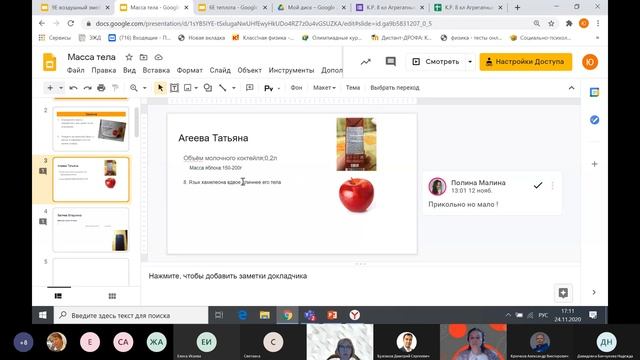Screen dimensions: 640x360
Task: Open Calendar side panel icon
Action: click(x=594, y=93)
